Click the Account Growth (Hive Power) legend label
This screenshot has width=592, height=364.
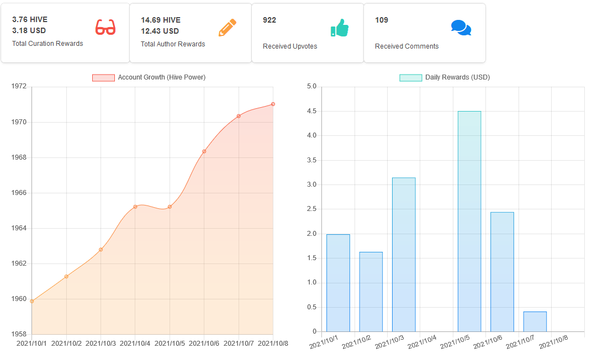pyautogui.click(x=162, y=77)
